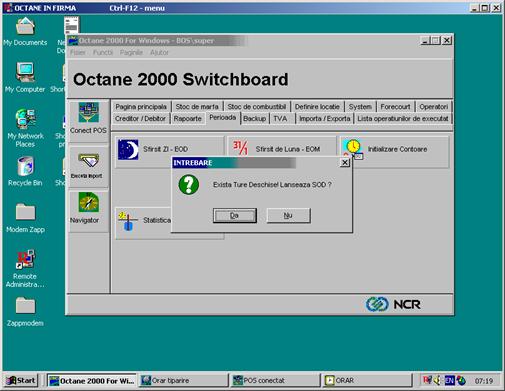The height and width of the screenshot is (391, 505).
Task: Click the Sfirsit Zi - EOD moon icon
Action: [x=128, y=150]
